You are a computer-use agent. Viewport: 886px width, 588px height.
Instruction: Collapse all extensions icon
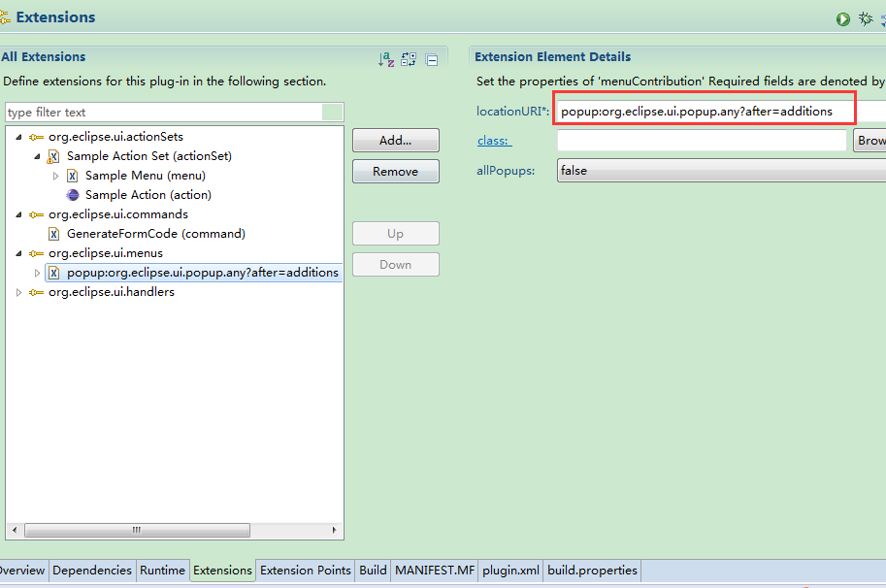(x=432, y=60)
